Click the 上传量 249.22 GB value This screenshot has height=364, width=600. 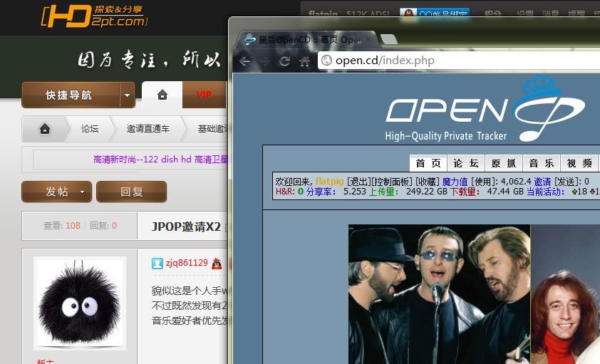point(427,192)
